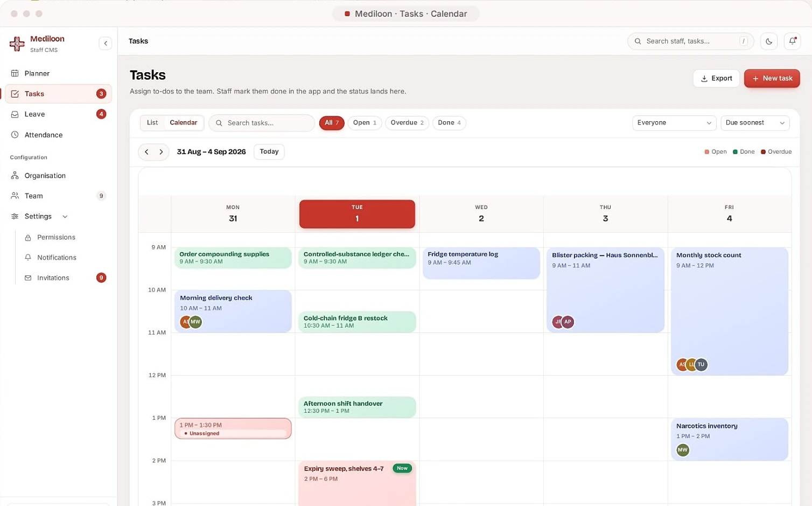Open Invitations settings
Image resolution: width=812 pixels, height=506 pixels.
pos(65,278)
